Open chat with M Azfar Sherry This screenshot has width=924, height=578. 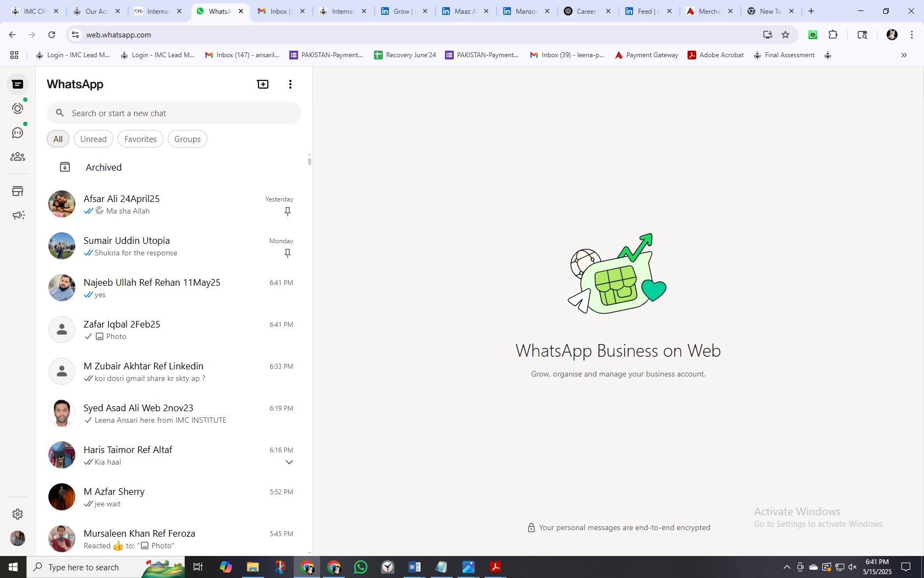pos(172,497)
